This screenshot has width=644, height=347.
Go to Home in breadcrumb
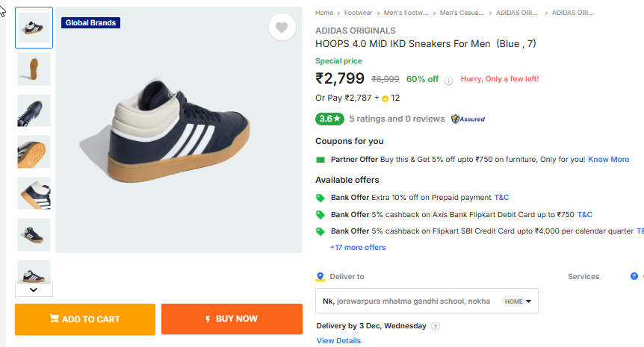point(324,13)
